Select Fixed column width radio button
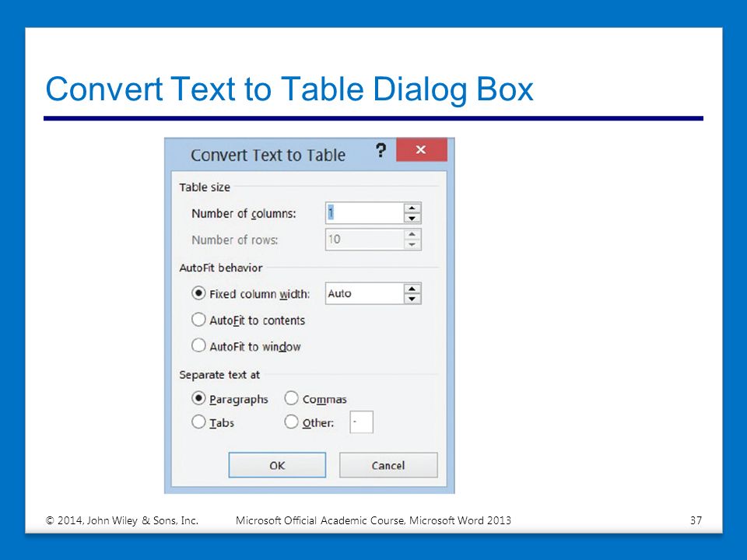 coord(198,293)
